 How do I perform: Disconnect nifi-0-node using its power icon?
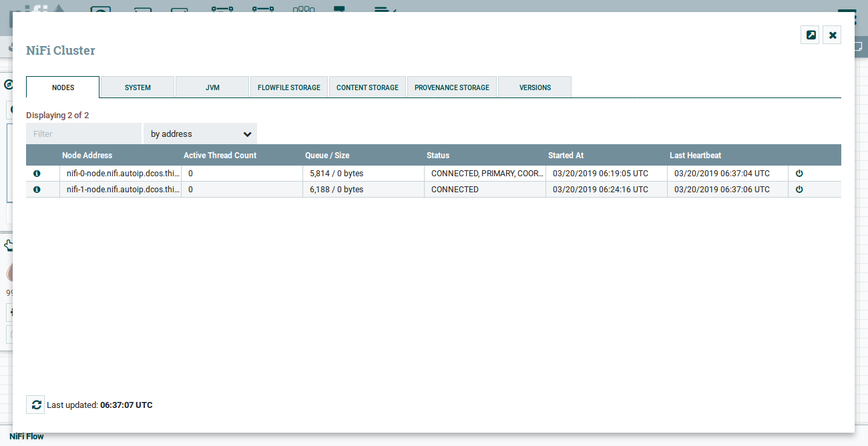pyautogui.click(x=799, y=174)
